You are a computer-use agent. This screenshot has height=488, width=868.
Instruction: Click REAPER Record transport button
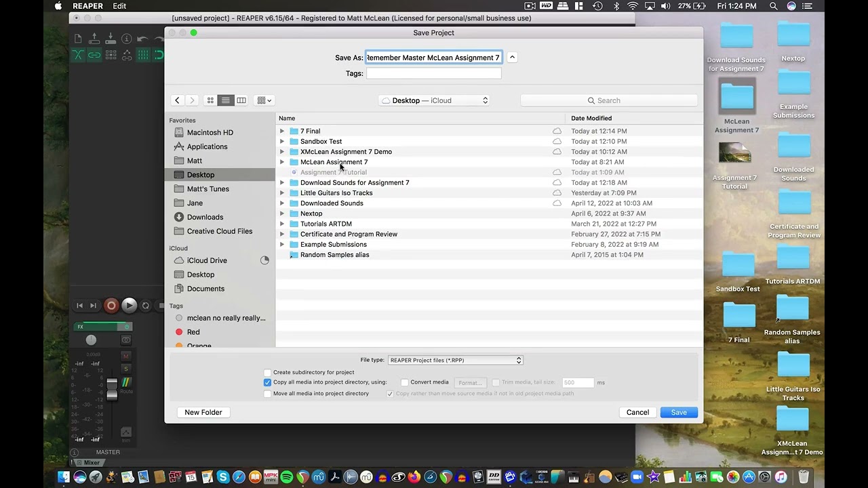click(111, 306)
